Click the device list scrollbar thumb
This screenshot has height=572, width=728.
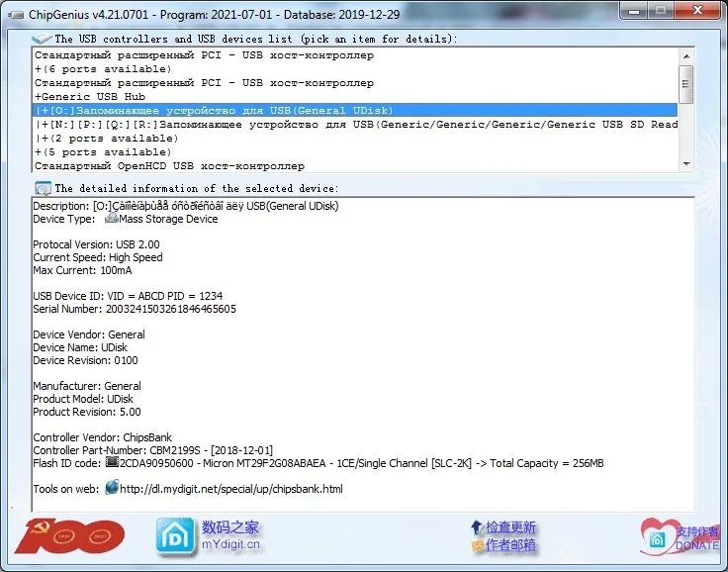point(686,84)
